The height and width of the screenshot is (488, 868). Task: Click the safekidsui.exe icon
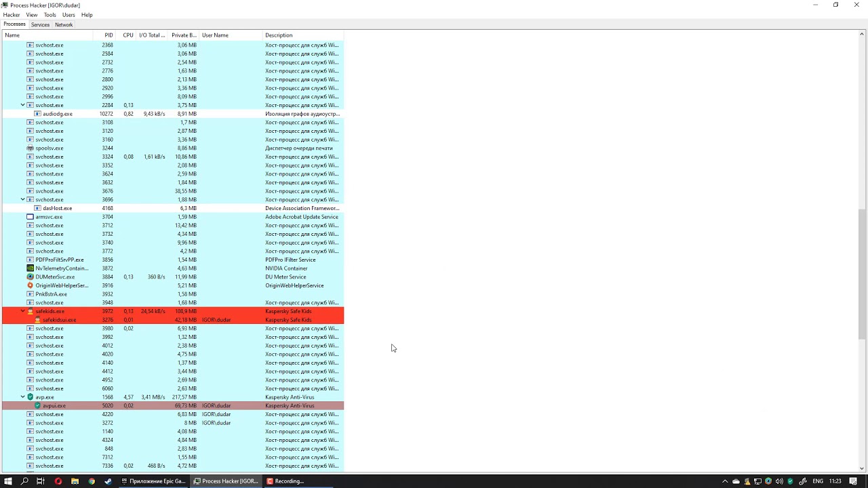click(37, 320)
